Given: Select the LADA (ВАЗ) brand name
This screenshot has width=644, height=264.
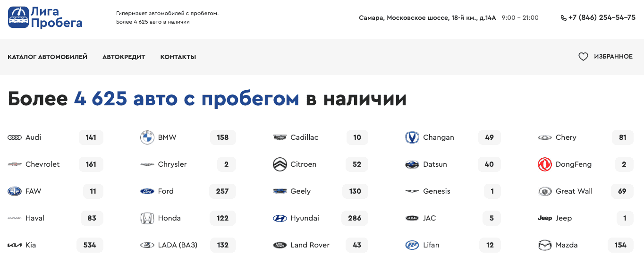Looking at the screenshot, I should (x=178, y=245).
